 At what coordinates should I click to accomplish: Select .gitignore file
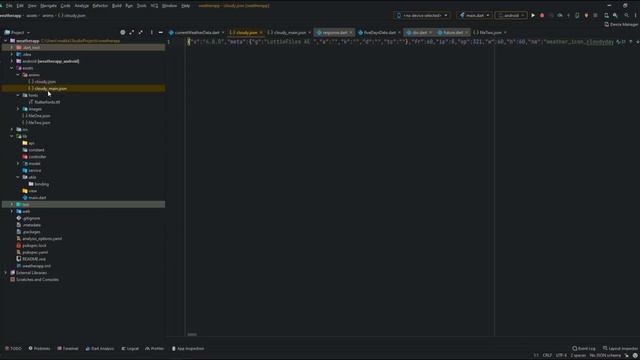(28, 218)
